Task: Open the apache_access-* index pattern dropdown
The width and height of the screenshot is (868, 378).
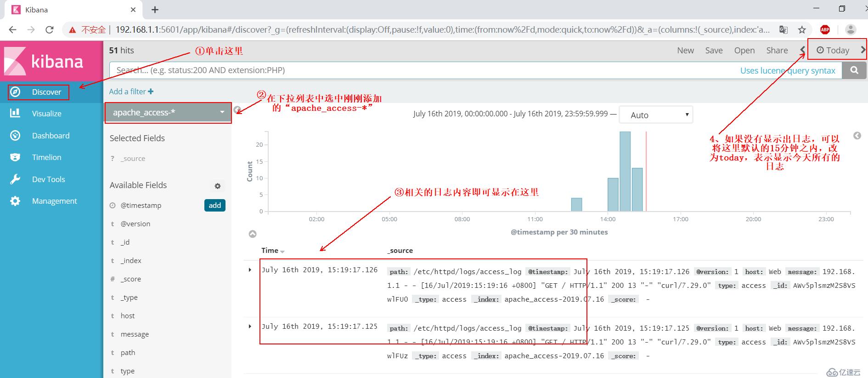Action: click(168, 112)
